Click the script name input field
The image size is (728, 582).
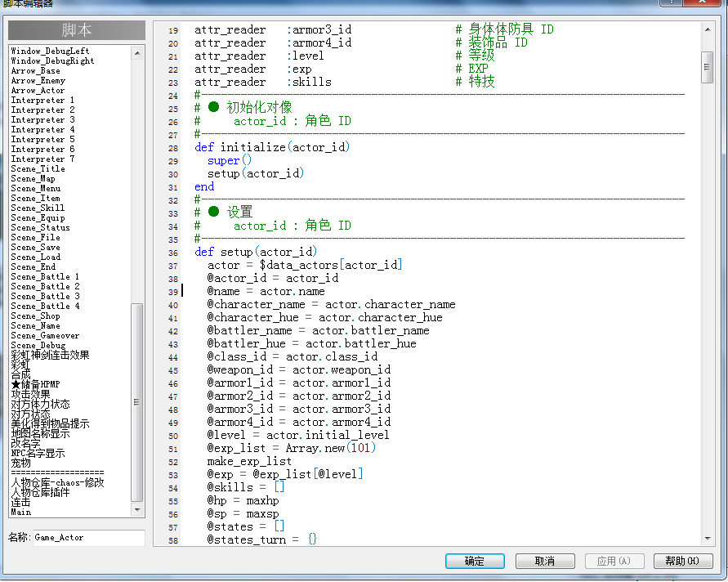point(89,538)
